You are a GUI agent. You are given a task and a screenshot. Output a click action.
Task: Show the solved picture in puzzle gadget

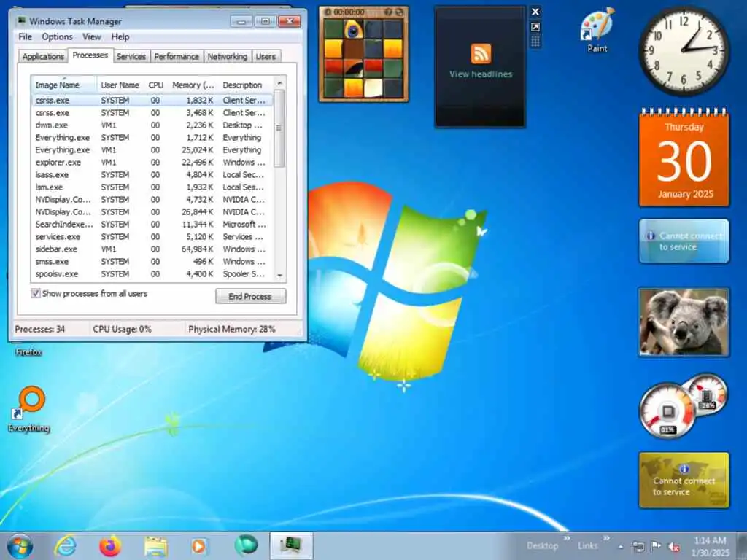pos(388,12)
